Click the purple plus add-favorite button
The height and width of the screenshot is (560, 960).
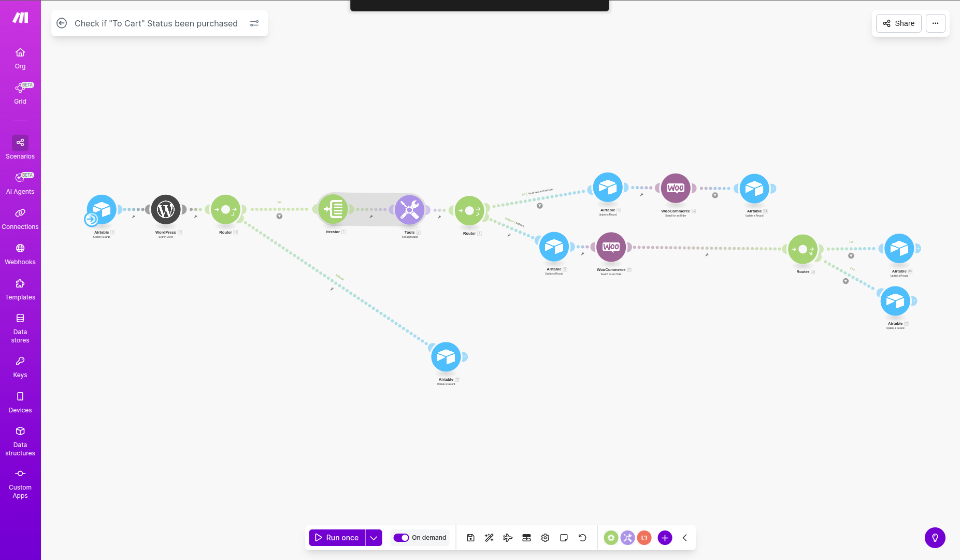[x=665, y=538]
